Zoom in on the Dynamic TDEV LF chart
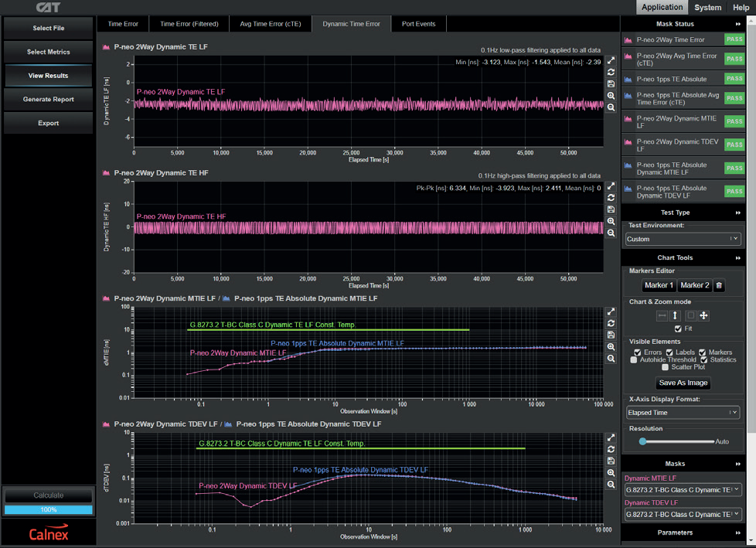 click(x=611, y=473)
